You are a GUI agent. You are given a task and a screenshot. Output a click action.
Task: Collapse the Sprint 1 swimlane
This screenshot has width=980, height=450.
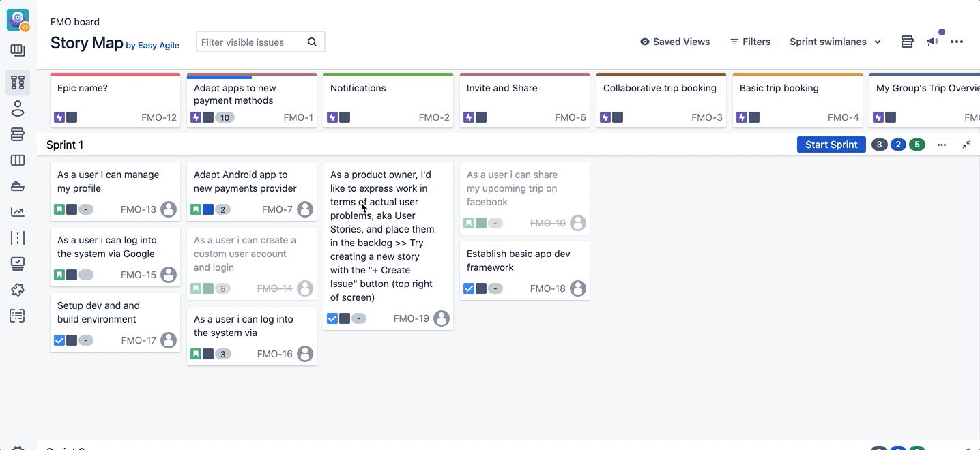coord(966,145)
